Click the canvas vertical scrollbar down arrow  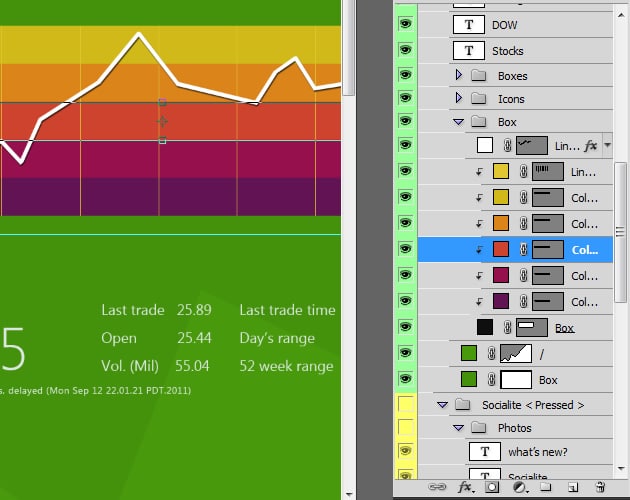349,494
